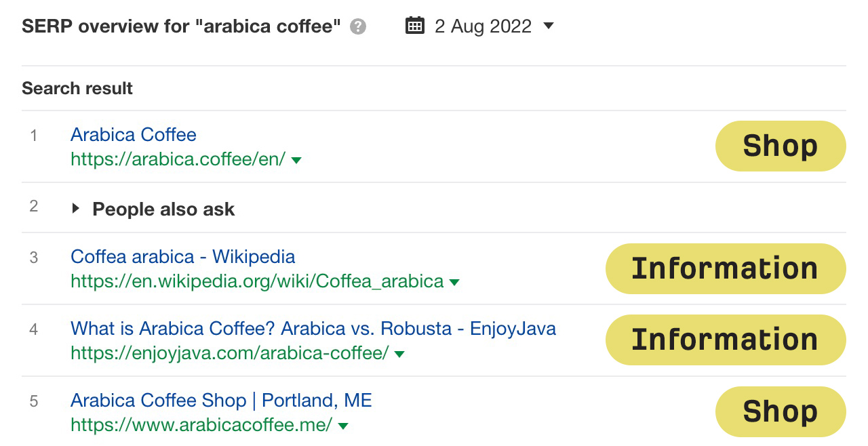Image resolution: width=868 pixels, height=446 pixels.
Task: Click the result number 3 label
Action: (x=33, y=258)
